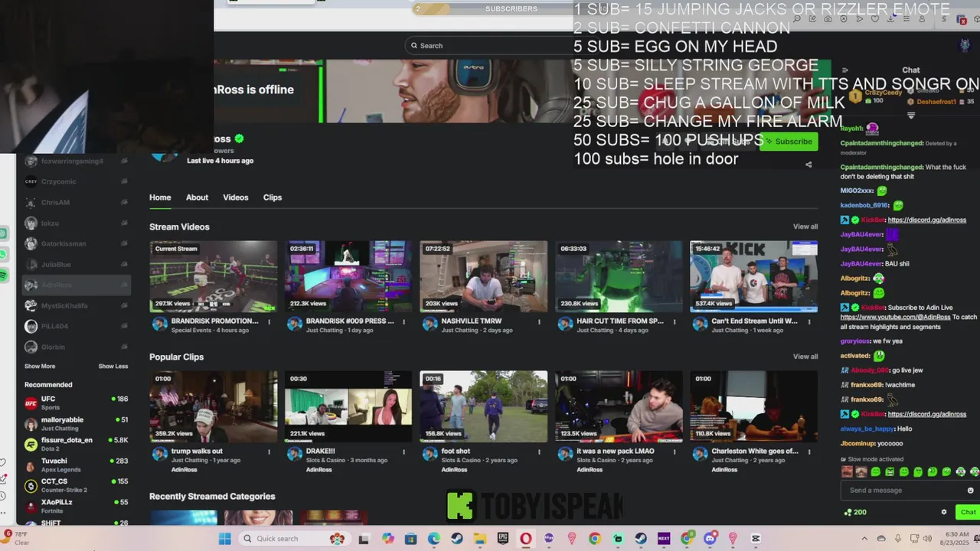This screenshot has height=551, width=980.
Task: Open recommended Tuvachi channel
Action: point(76,465)
